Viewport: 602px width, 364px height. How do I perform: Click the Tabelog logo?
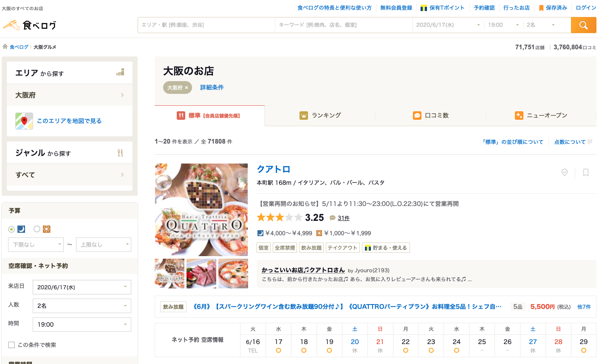(x=29, y=25)
